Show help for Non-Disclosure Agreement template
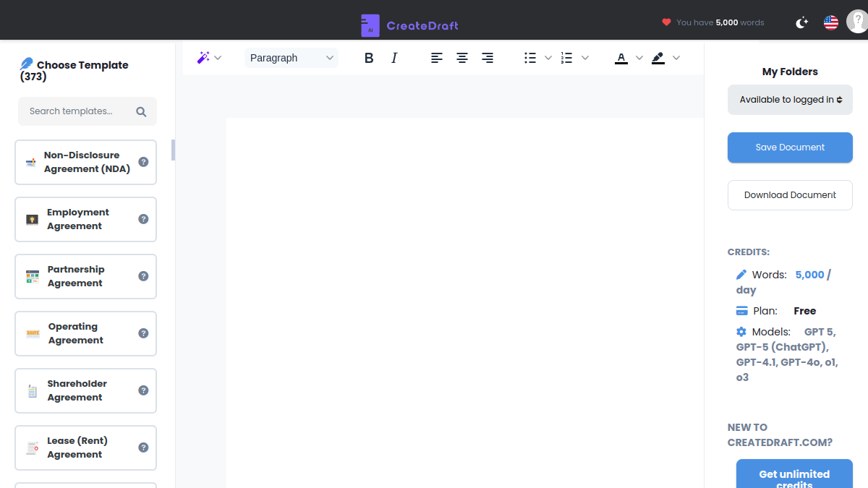 pos(143,162)
